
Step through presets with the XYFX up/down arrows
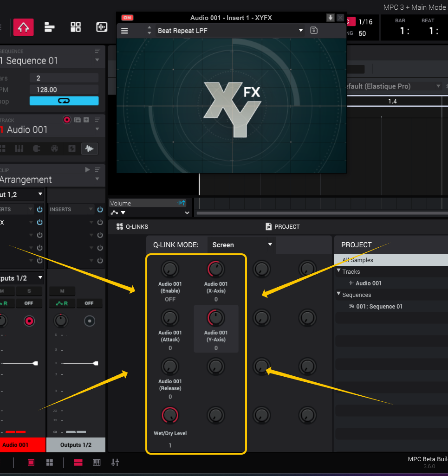click(x=149, y=30)
